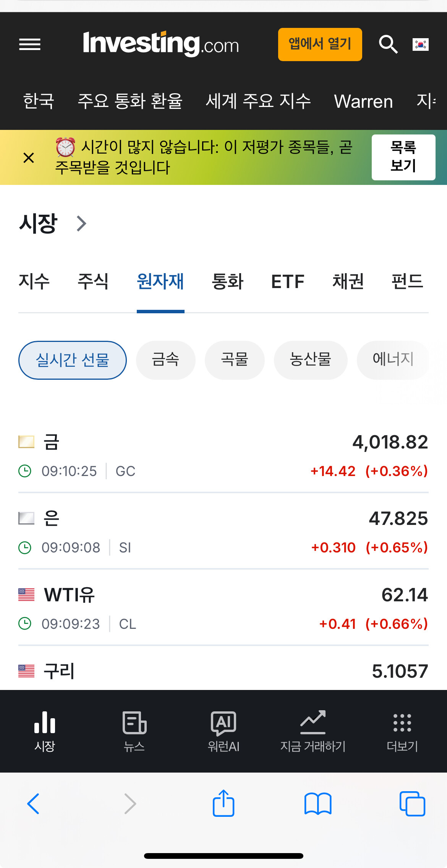Image resolution: width=447 pixels, height=868 pixels.
Task: Tap the 지금 거래하기 chart icon
Action: [x=313, y=723]
